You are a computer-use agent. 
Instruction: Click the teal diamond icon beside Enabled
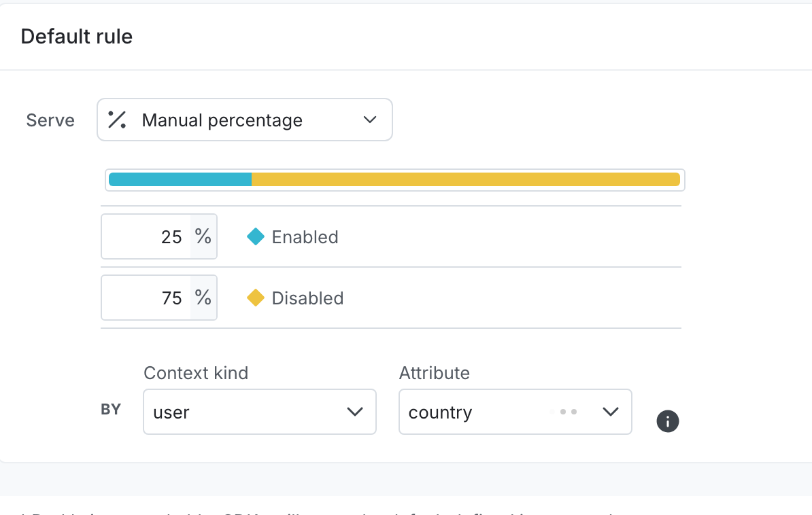255,237
